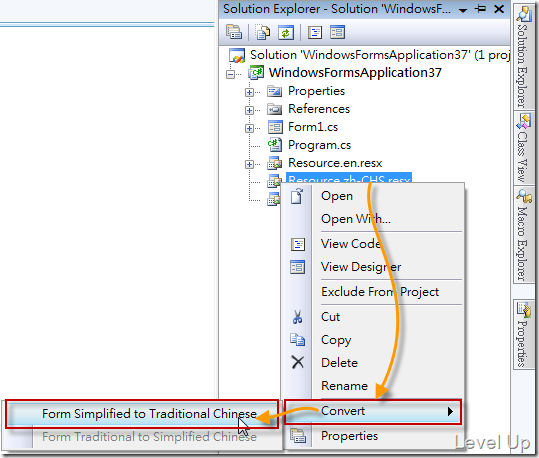
Task: Select the Form1.cs file name
Action: 313,127
